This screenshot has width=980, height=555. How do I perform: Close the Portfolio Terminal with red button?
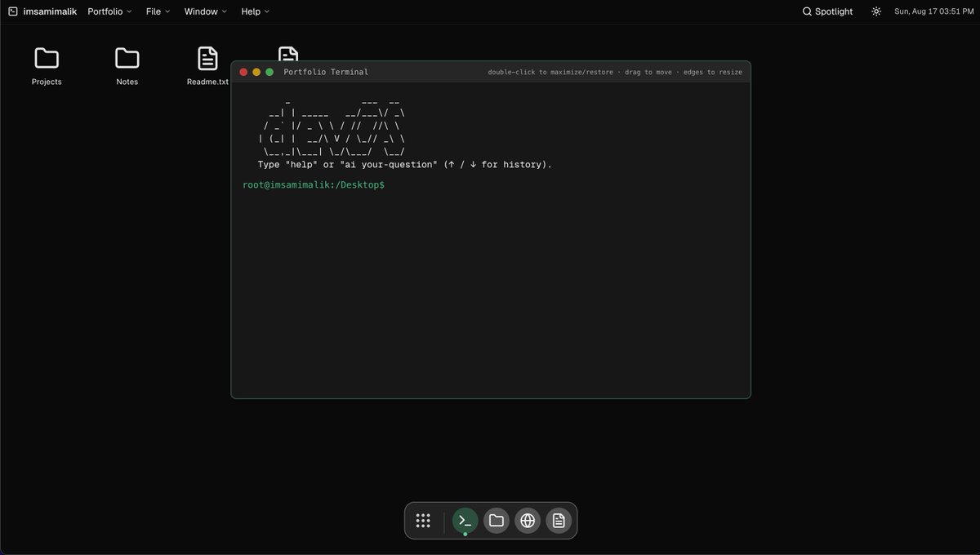click(x=243, y=72)
